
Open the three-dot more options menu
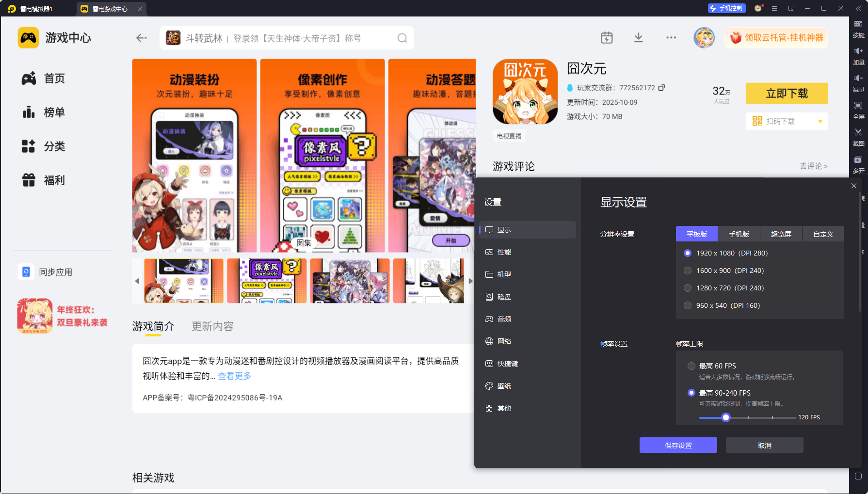[x=671, y=38]
